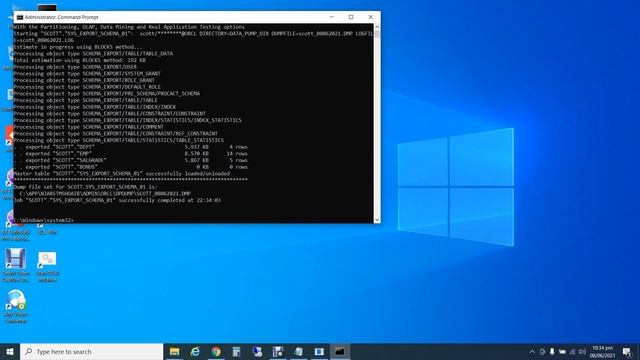Show hidden system tray icons
Screen dimensions: 640x360
[x=532, y=351]
